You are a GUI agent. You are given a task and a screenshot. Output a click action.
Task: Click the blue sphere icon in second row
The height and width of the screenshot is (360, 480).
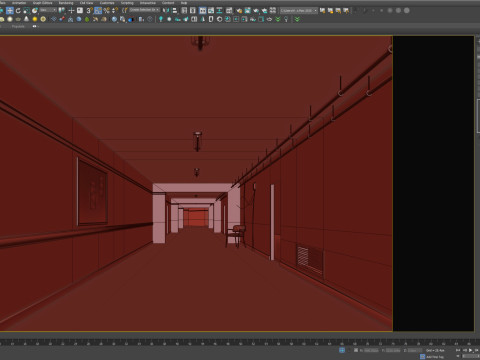79,19
